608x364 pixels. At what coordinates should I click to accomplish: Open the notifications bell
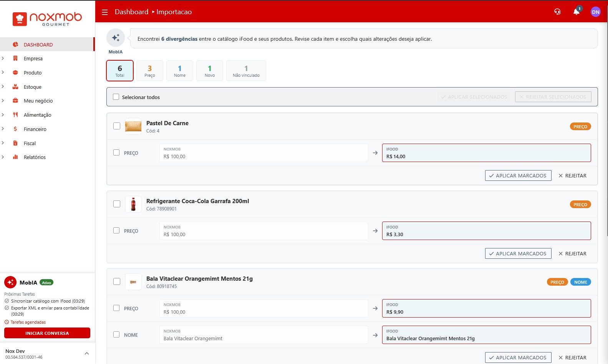[x=576, y=12]
